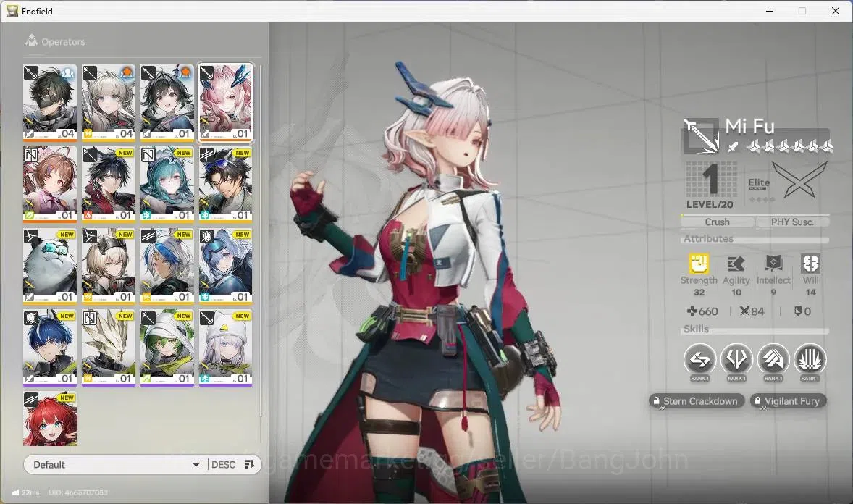
Task: Select the red-haired girl operator card
Action: (50, 419)
